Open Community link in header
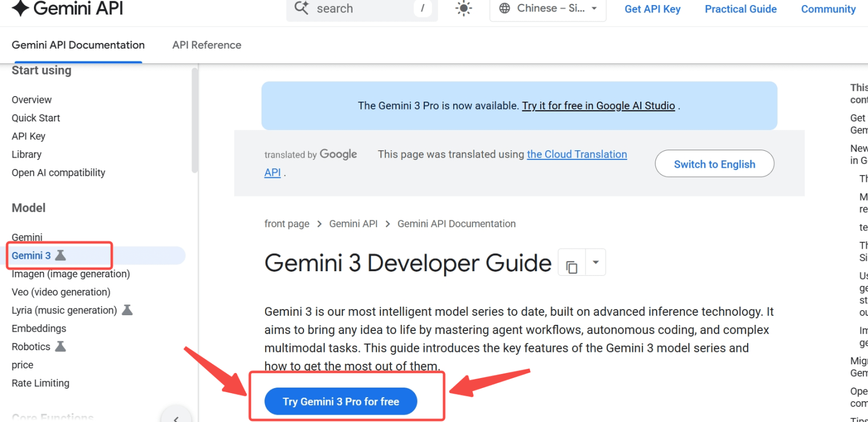 coord(828,9)
